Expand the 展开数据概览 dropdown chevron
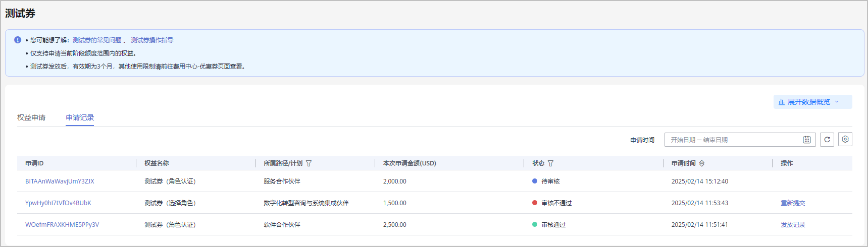Viewport: 868px width, 247px height. (x=837, y=102)
